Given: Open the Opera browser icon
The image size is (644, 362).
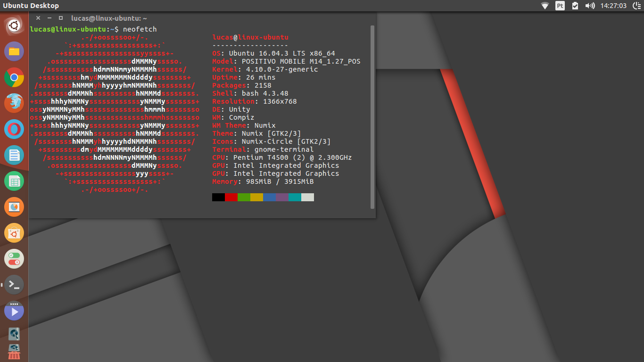Looking at the screenshot, I should (x=14, y=129).
